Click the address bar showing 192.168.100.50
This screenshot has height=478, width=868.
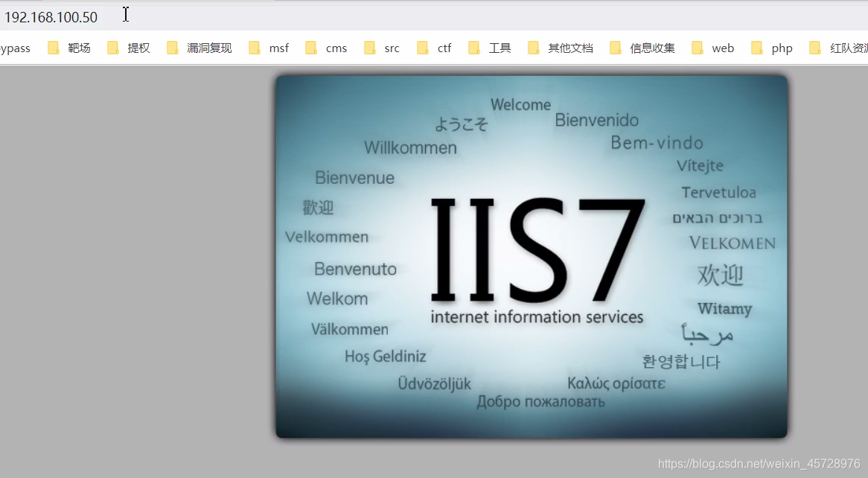pyautogui.click(x=434, y=16)
